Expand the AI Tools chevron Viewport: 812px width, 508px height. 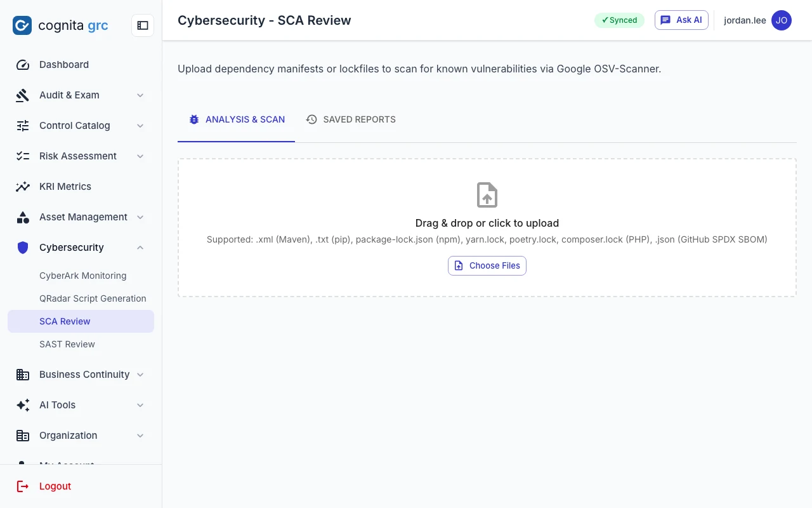140,405
